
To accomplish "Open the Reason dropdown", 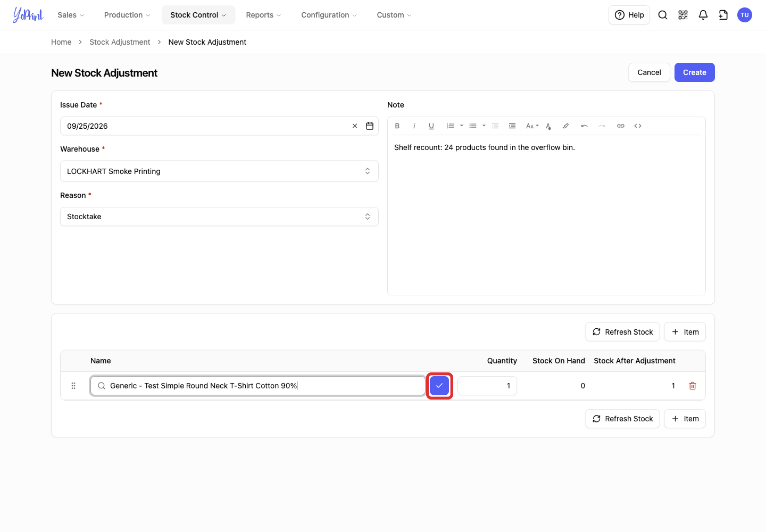I will 219,217.
